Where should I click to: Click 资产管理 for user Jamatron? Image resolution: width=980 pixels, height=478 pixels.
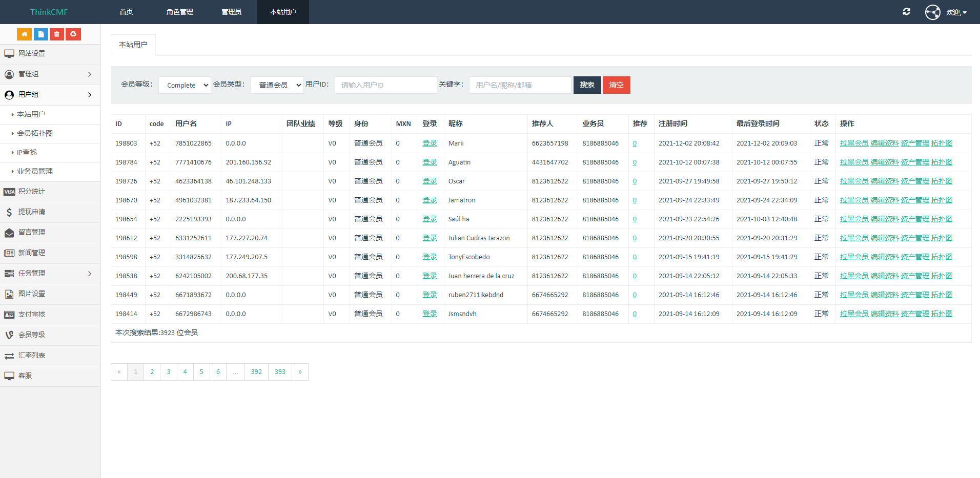[x=915, y=200]
